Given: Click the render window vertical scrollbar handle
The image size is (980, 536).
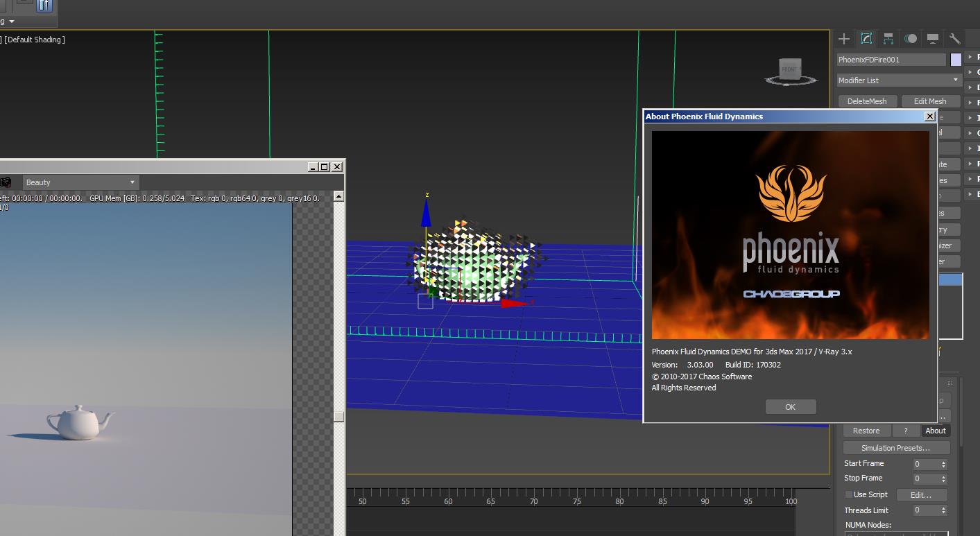Looking at the screenshot, I should pos(338,417).
